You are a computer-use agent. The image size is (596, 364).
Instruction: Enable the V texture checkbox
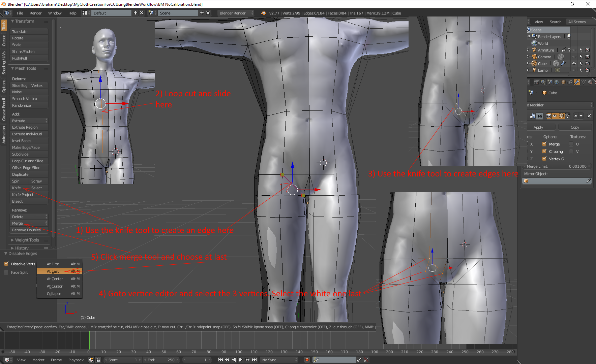pos(571,151)
